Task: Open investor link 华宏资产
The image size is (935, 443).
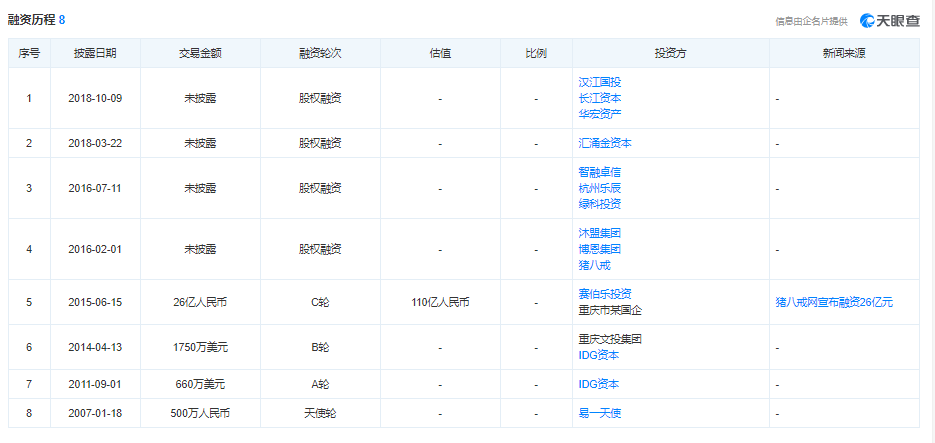Action: click(599, 113)
